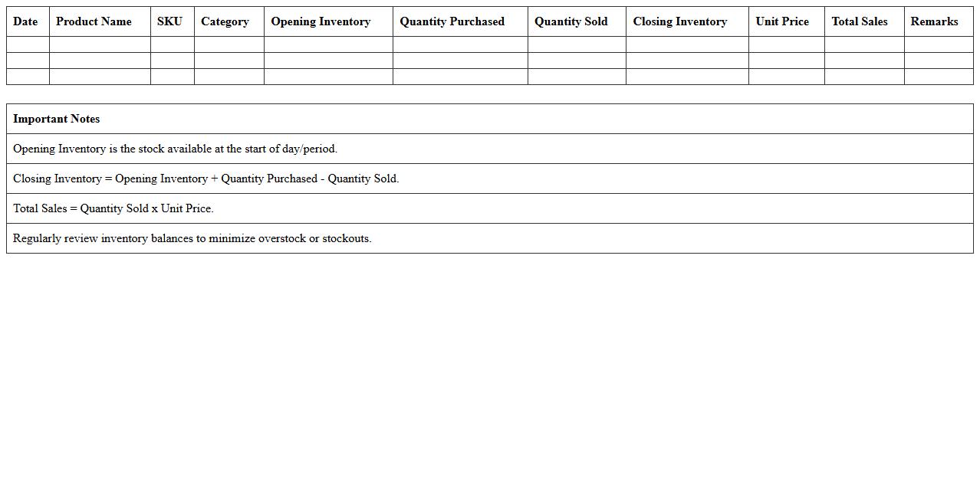Click last empty cell under Remarks
This screenshot has height=498, width=980.
click(939, 77)
